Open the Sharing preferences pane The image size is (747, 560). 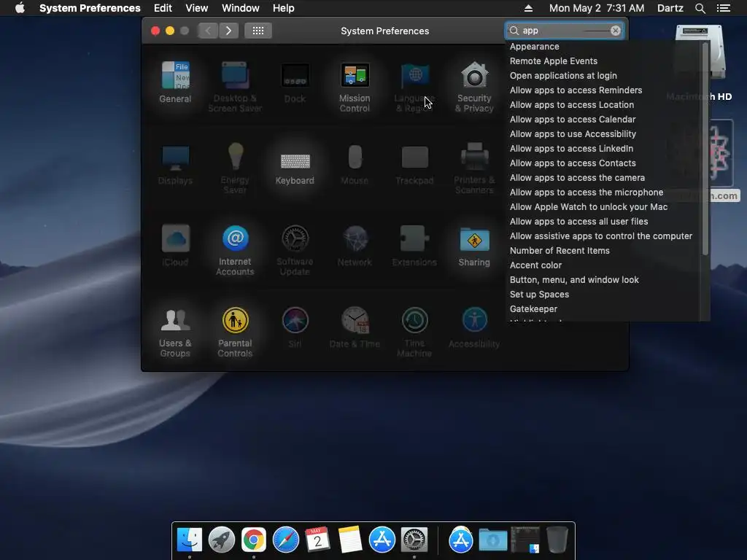pyautogui.click(x=474, y=246)
